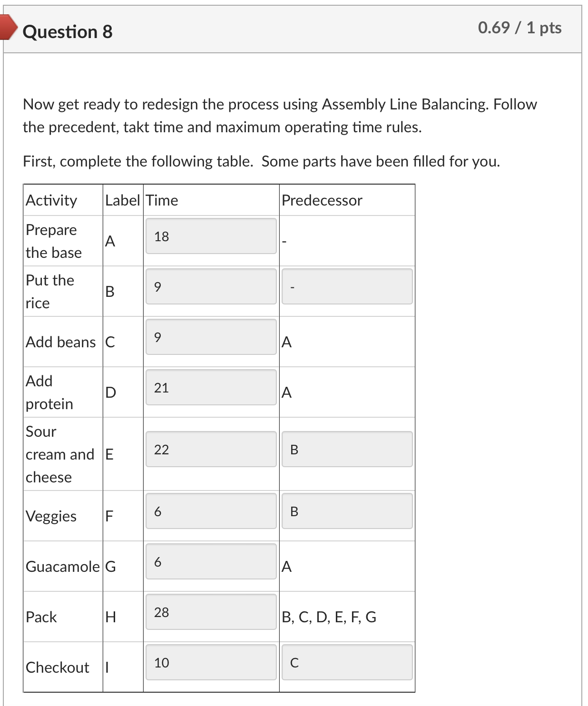Click the Time field containing 9 for Put the rice
This screenshot has height=706, width=588.
(x=211, y=286)
